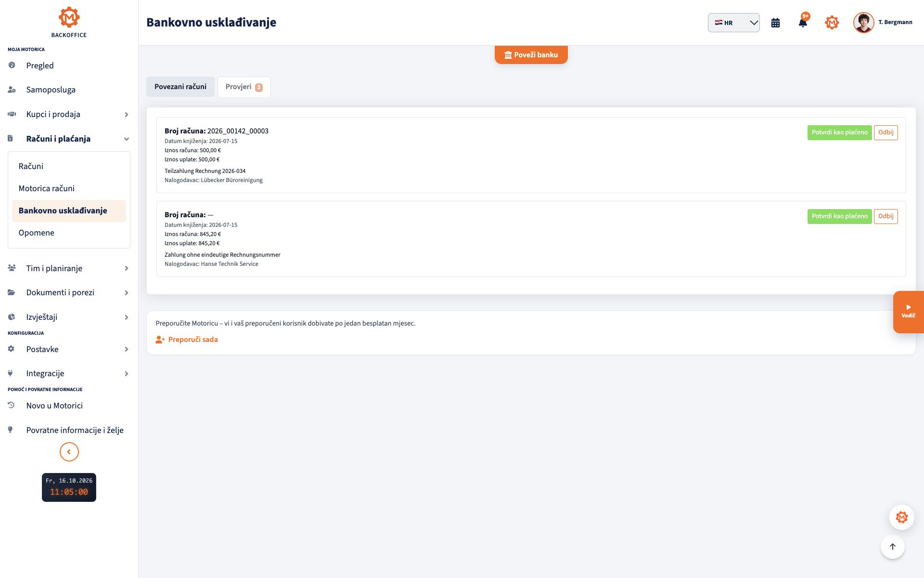Open T. Bergmann profile avatar

(863, 23)
